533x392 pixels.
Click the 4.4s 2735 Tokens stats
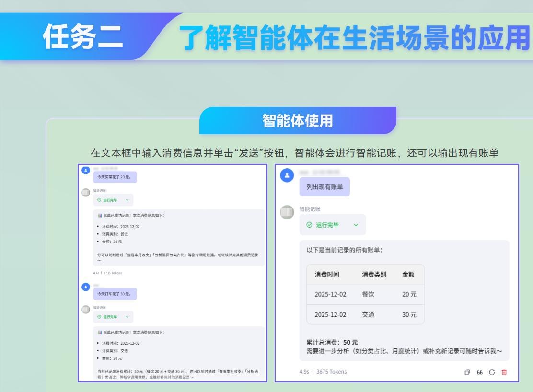coord(107,273)
